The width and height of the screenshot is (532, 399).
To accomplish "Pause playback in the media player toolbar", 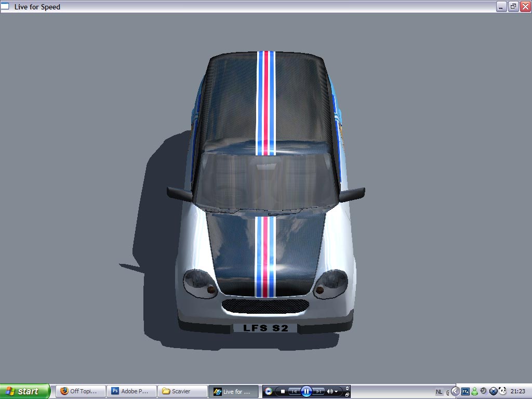I will (306, 392).
